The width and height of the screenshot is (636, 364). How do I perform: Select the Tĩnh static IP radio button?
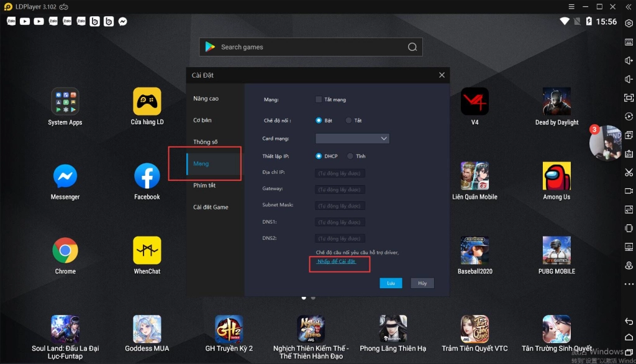351,157
